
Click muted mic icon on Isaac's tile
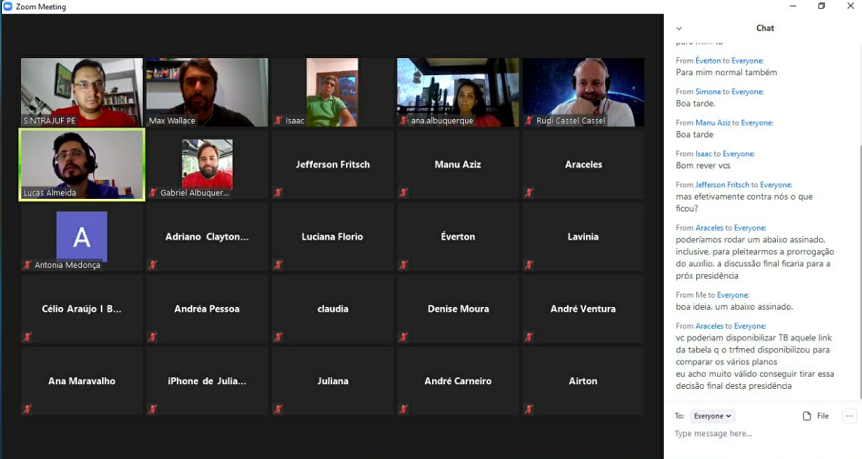[278, 121]
